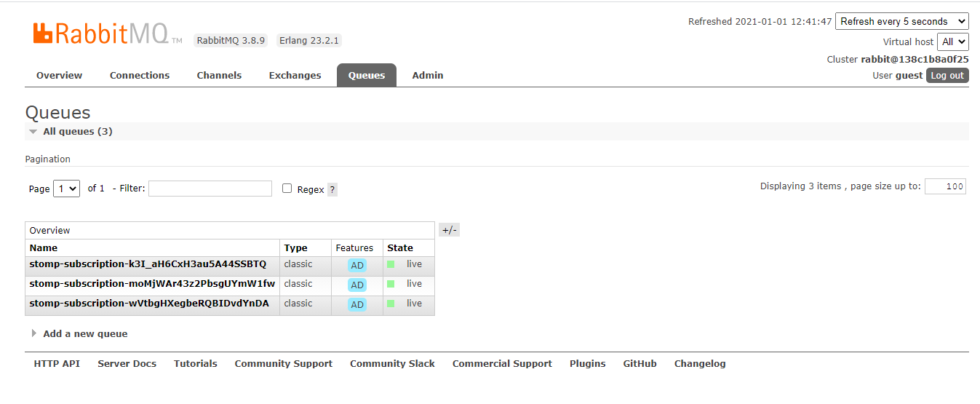Enable the Regex filter checkbox
The image size is (980, 404).
[x=287, y=189]
